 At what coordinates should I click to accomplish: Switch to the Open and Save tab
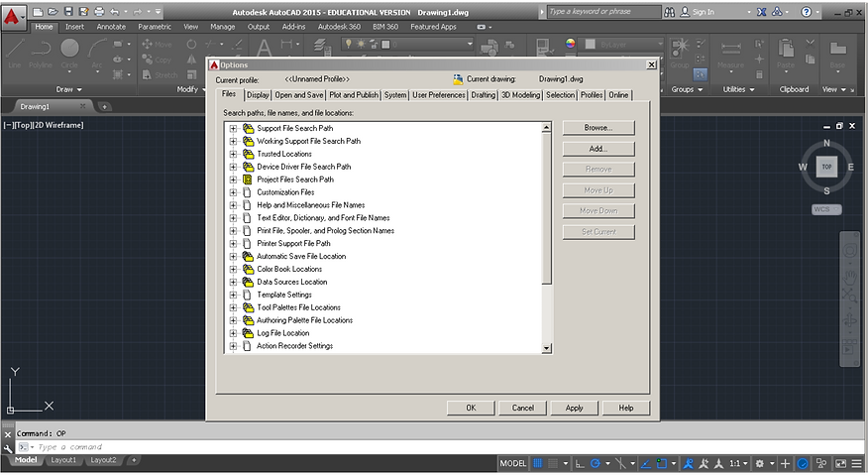(x=299, y=95)
